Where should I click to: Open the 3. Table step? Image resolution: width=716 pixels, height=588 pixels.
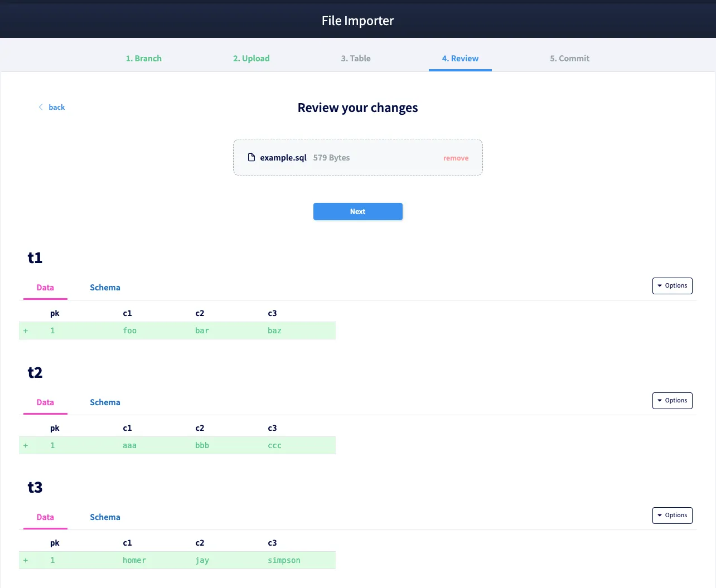(x=356, y=59)
